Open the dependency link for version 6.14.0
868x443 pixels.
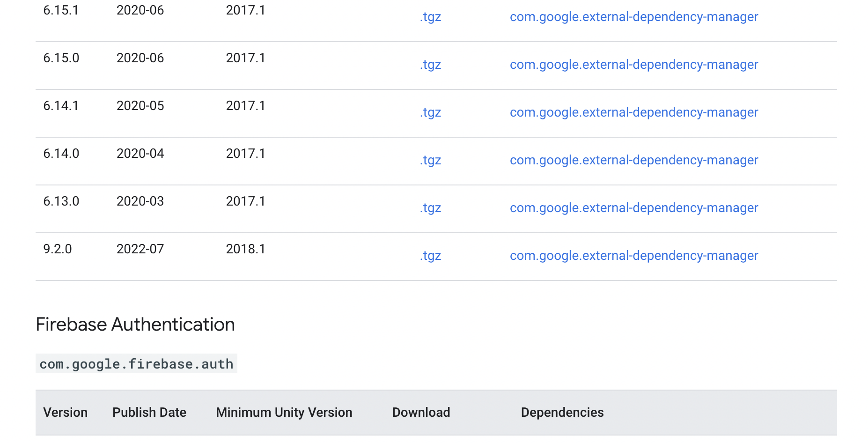click(x=633, y=160)
